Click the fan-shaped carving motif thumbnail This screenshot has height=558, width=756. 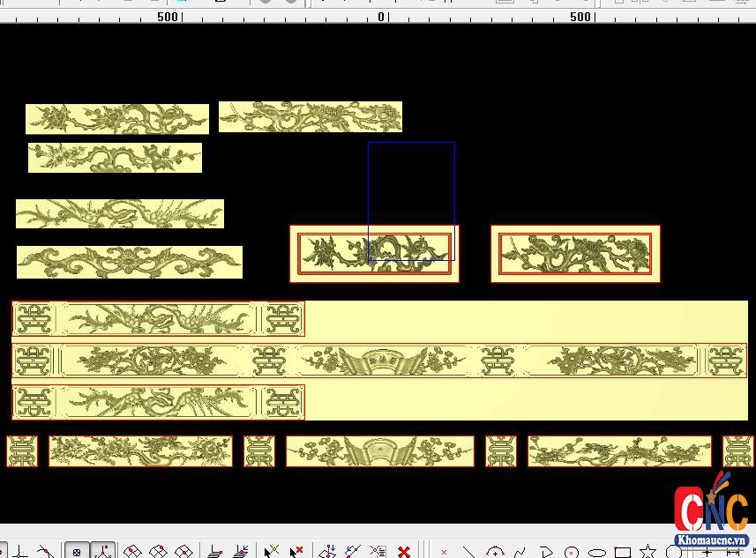tap(379, 450)
